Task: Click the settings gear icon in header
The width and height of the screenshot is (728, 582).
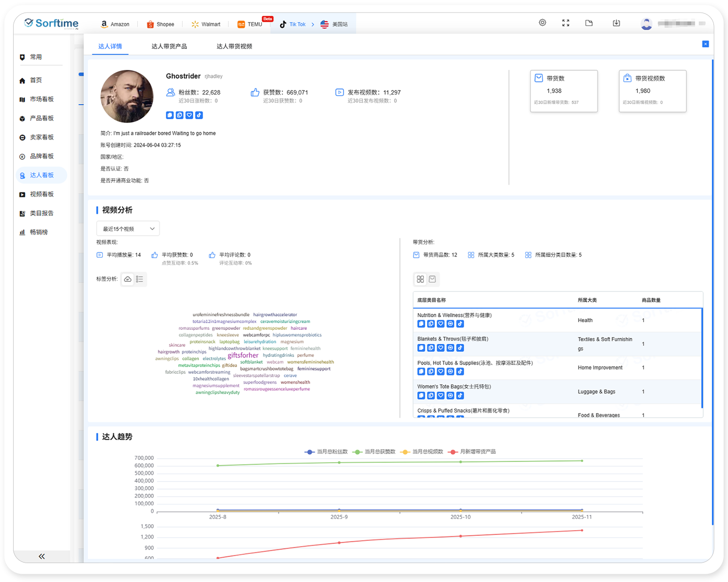Action: [543, 23]
